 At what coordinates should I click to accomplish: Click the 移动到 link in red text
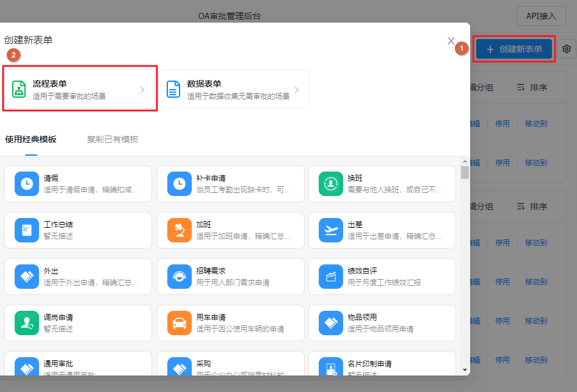535,123
